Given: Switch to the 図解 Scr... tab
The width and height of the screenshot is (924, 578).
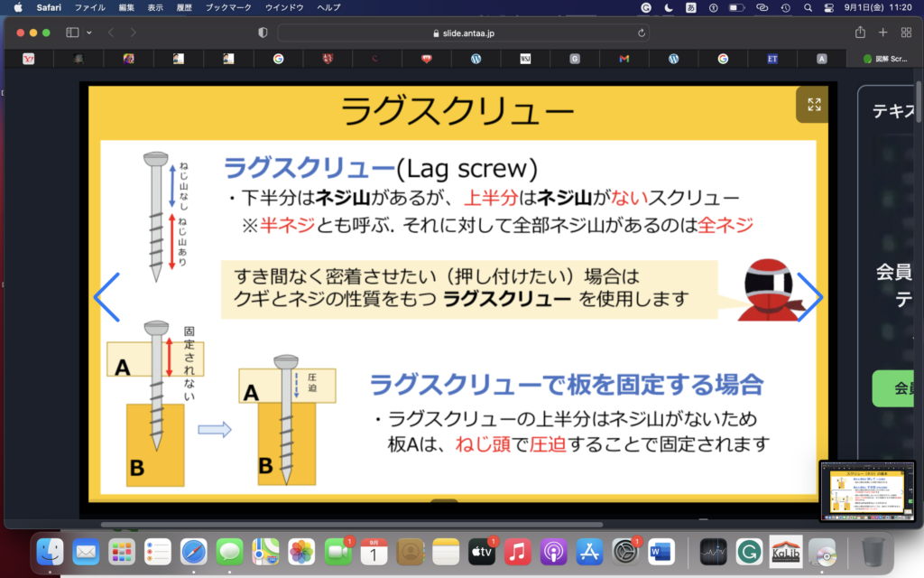Looking at the screenshot, I should [884, 59].
